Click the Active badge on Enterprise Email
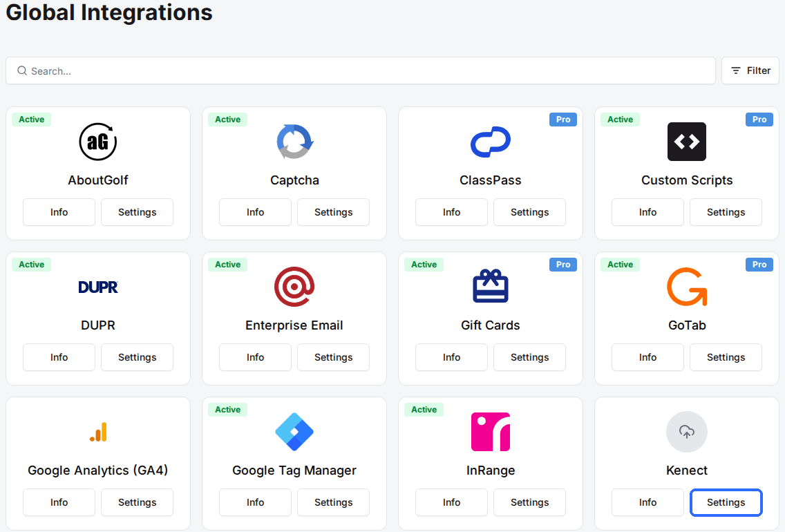785x532 pixels. tap(228, 265)
